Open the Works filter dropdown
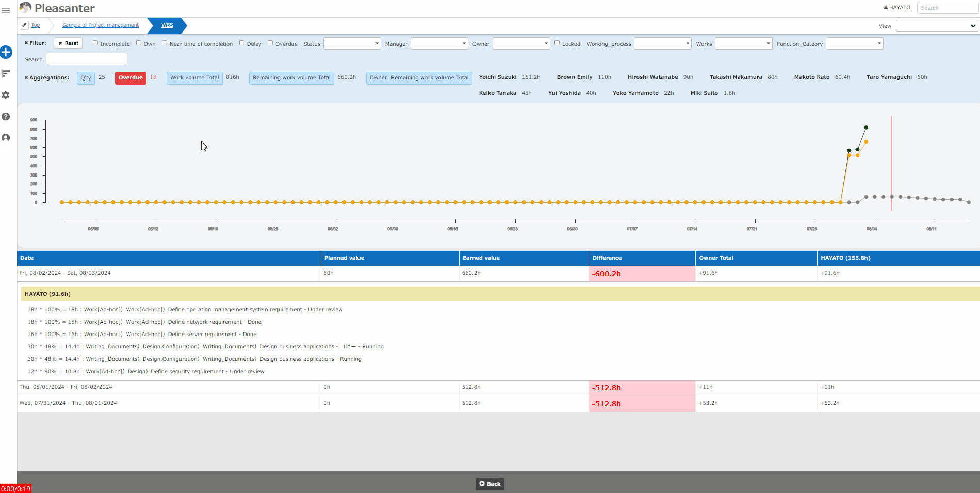Screen dimensions: 980x493 click(744, 43)
